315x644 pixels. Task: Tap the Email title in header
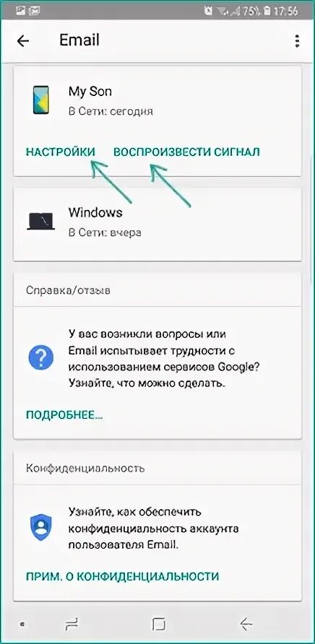79,40
